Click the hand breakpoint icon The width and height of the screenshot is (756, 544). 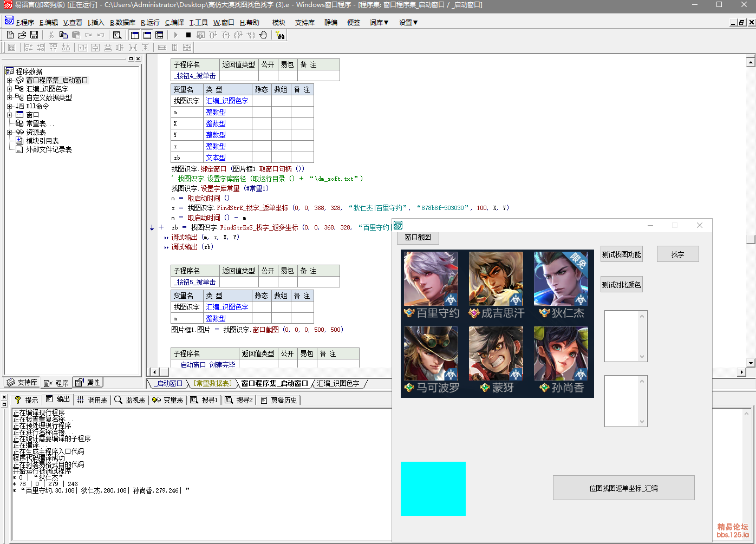coord(263,35)
